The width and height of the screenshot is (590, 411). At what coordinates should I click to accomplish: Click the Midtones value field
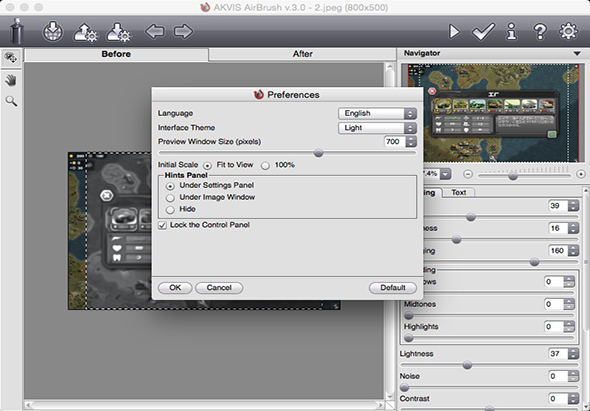coord(554,304)
